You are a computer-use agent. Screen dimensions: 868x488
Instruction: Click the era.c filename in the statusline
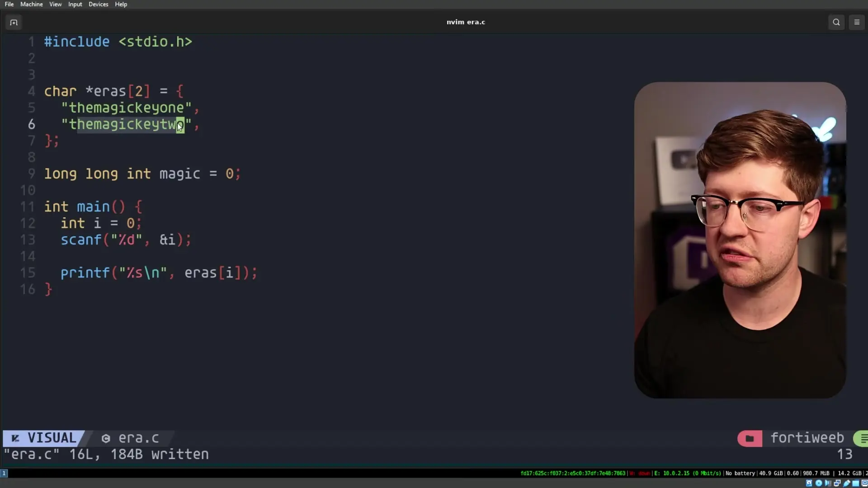click(138, 438)
